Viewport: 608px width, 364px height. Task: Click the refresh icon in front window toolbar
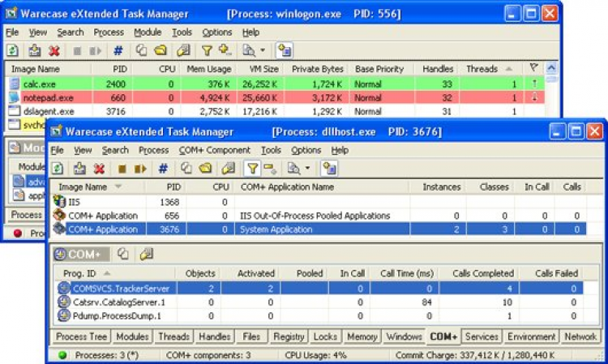(x=58, y=169)
